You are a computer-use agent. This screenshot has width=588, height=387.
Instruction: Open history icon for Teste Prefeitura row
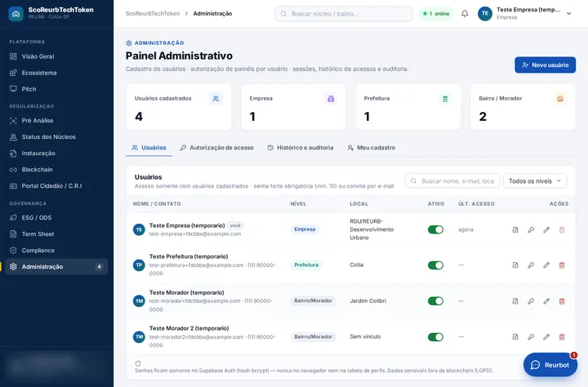coord(515,265)
